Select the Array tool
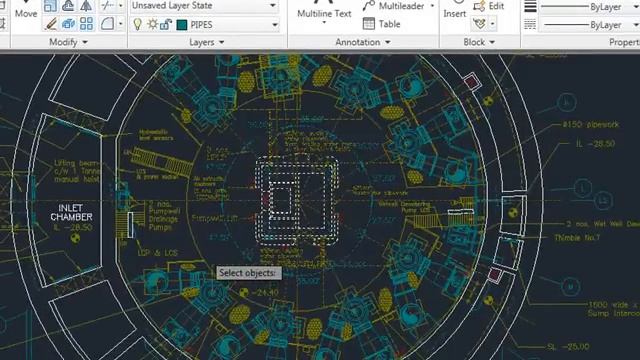 86,24
